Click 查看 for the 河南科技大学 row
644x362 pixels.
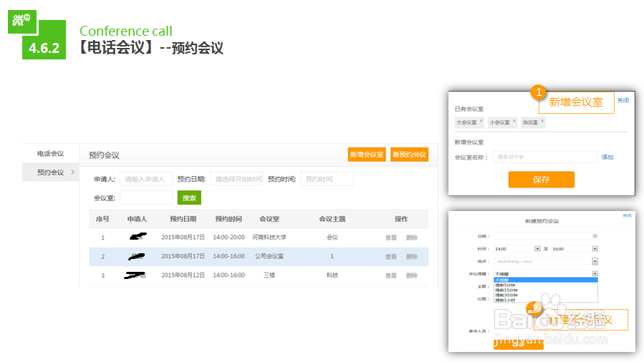pyautogui.click(x=391, y=238)
